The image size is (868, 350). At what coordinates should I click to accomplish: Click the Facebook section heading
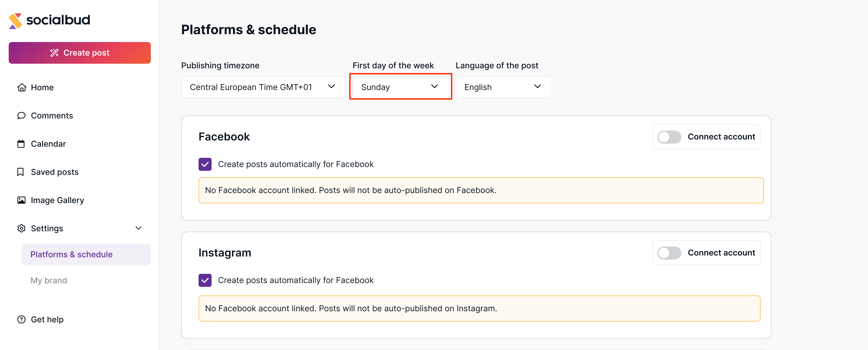pos(224,137)
